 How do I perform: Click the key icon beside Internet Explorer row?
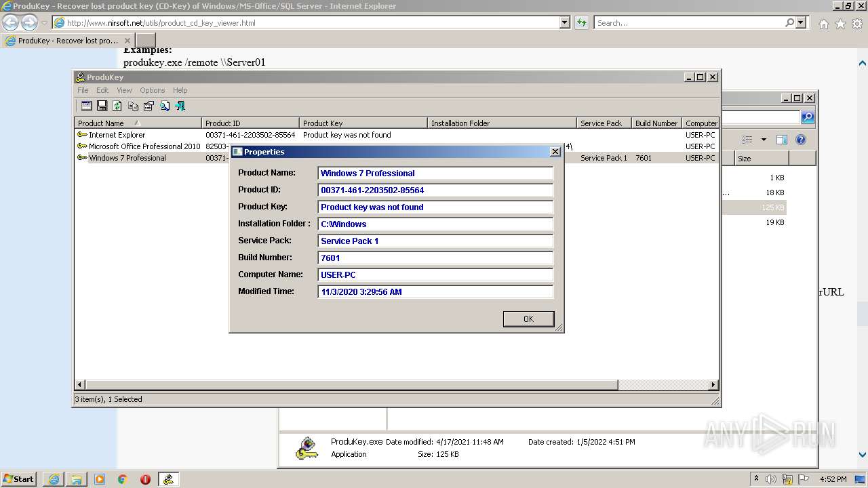pyautogui.click(x=82, y=135)
